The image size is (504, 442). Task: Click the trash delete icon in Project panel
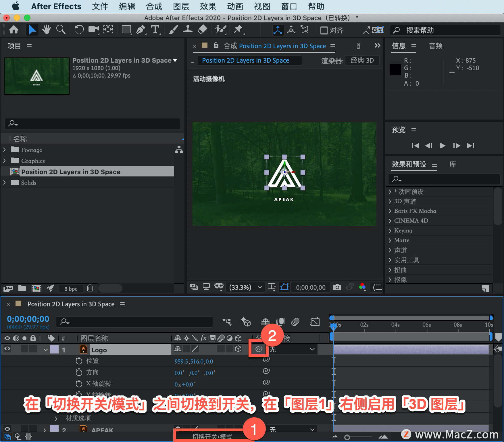(90, 288)
